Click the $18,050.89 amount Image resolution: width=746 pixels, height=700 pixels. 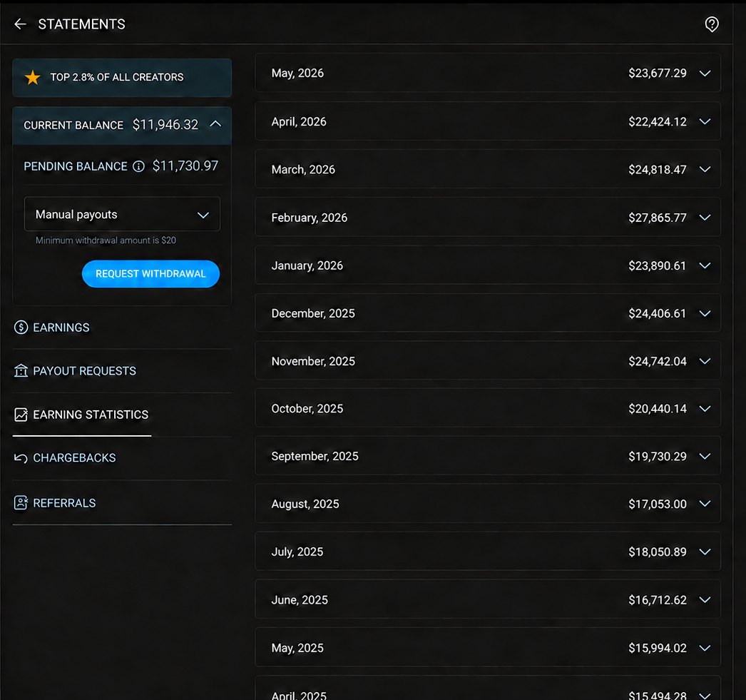point(658,552)
